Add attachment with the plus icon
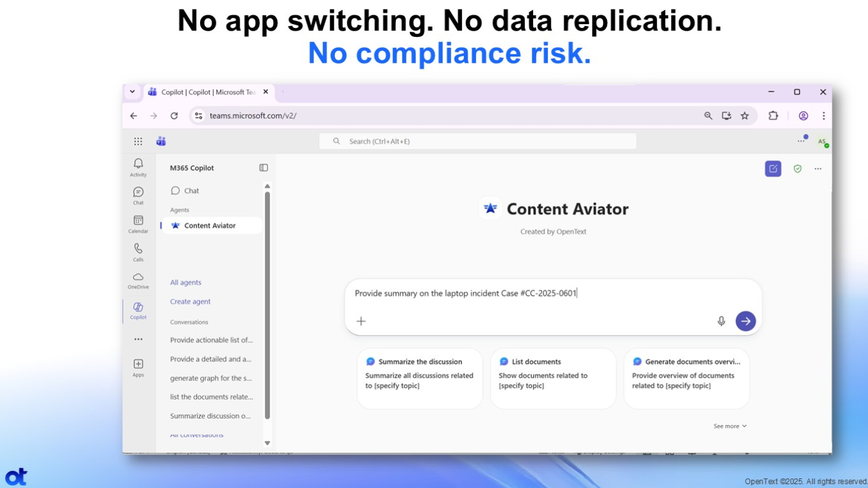Viewport: 868px width, 488px height. click(361, 321)
